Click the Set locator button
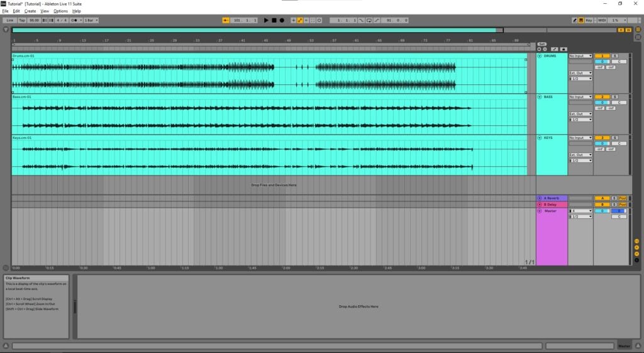Image resolution: width=644 pixels, height=353 pixels. 541,44
